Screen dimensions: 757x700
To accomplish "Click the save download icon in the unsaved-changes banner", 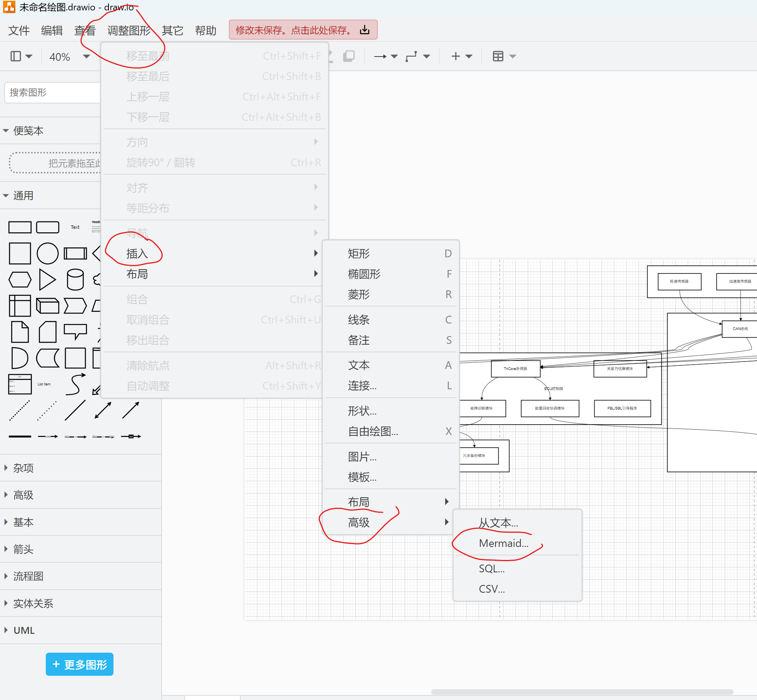I will point(364,30).
